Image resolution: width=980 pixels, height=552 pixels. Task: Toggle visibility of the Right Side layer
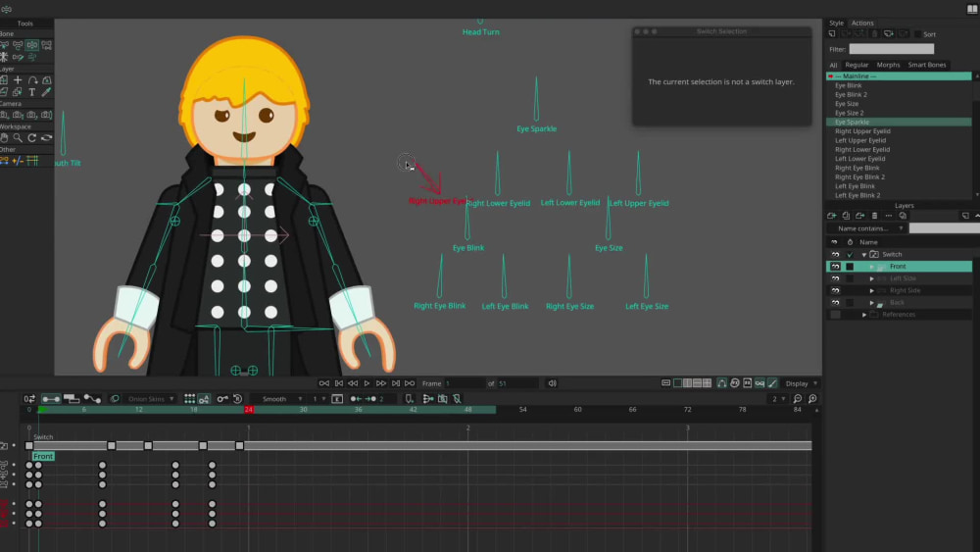[835, 290]
